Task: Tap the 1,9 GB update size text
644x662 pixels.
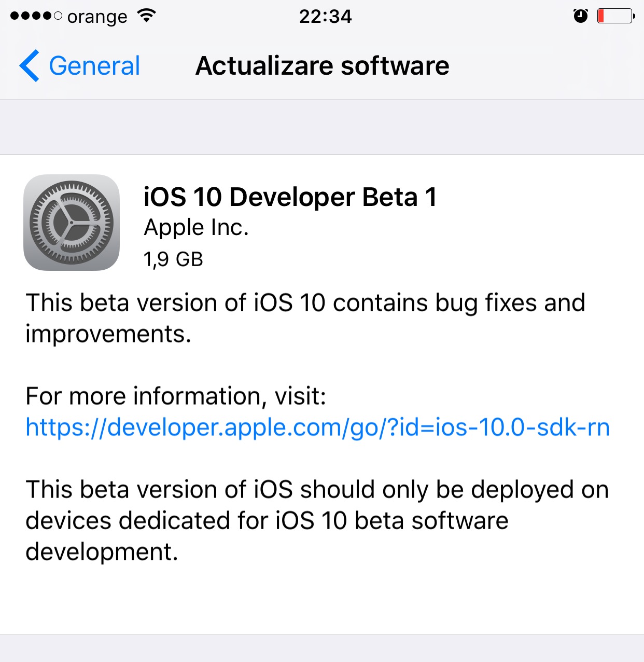Action: [173, 259]
